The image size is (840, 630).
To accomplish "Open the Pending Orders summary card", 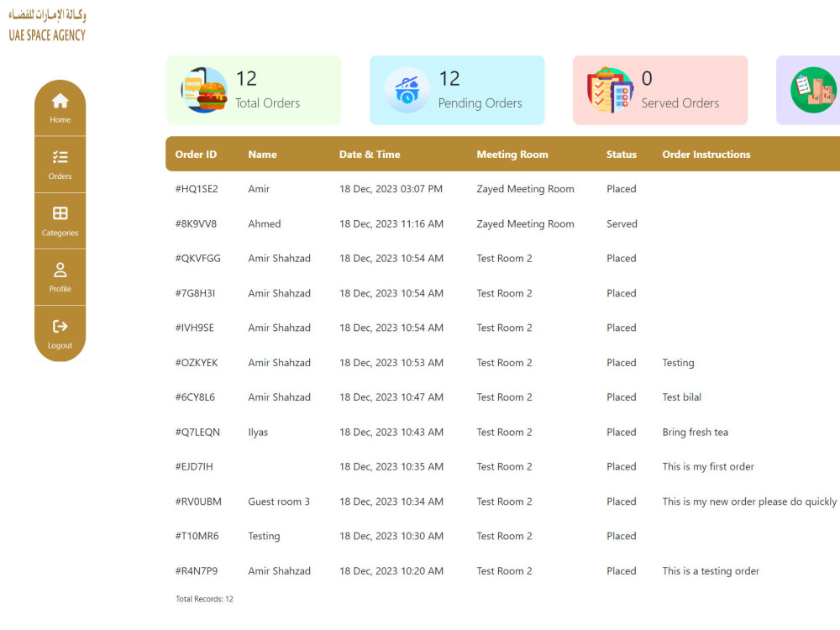I will click(x=457, y=90).
